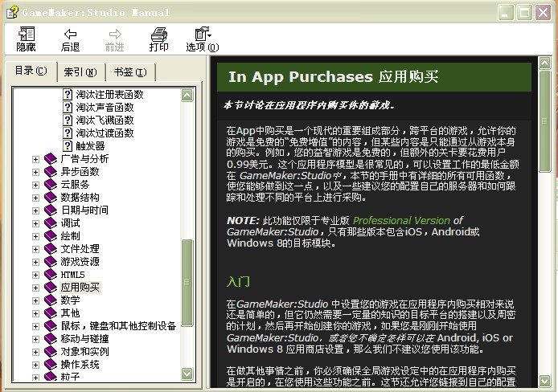Click the book icon for 其他

51,313
